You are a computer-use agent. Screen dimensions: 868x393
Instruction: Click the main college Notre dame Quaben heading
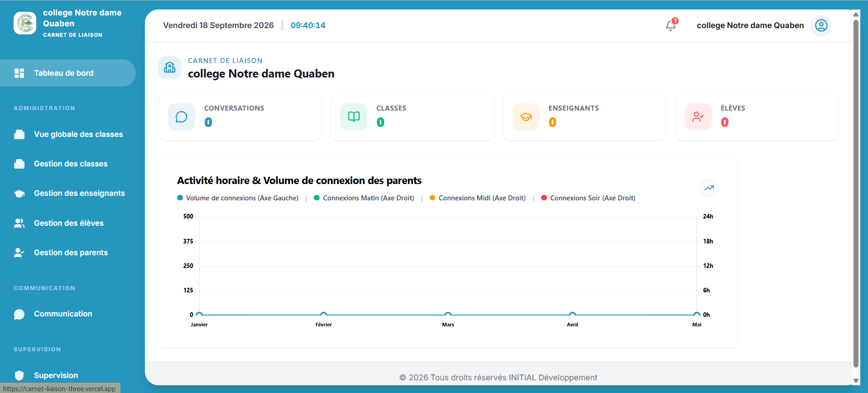(261, 74)
